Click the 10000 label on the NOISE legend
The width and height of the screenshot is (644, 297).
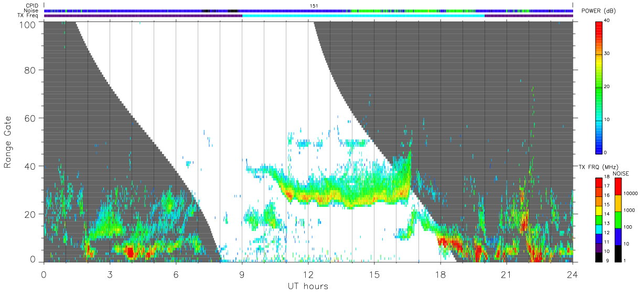(632, 194)
